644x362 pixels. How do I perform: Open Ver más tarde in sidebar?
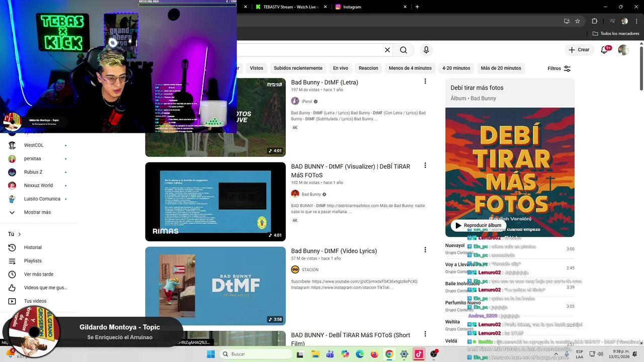[x=38, y=275]
